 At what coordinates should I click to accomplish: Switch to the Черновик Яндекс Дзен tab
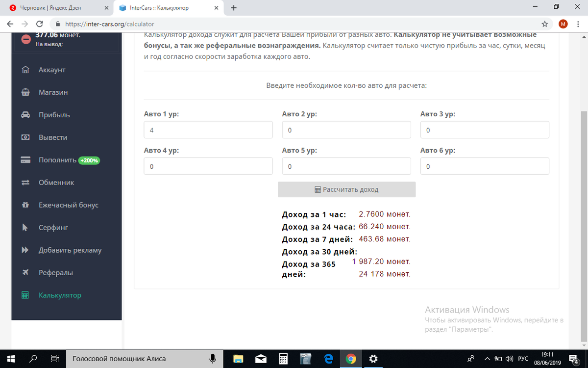[56, 8]
